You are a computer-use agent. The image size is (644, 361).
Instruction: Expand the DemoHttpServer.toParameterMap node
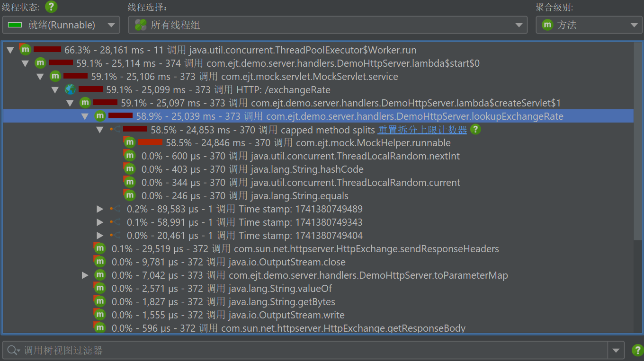85,275
